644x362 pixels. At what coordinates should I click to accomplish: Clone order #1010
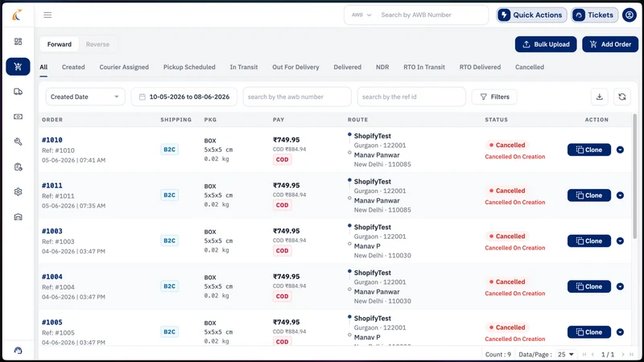click(589, 150)
